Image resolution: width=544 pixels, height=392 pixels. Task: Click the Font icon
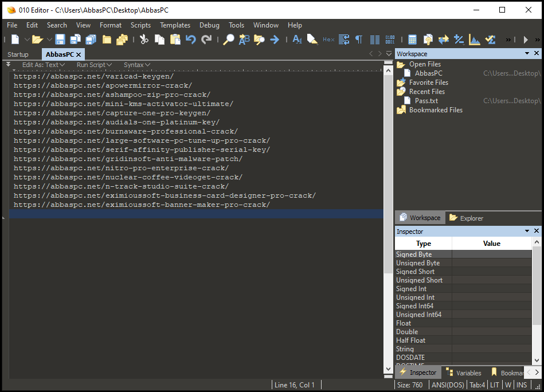coord(297,40)
